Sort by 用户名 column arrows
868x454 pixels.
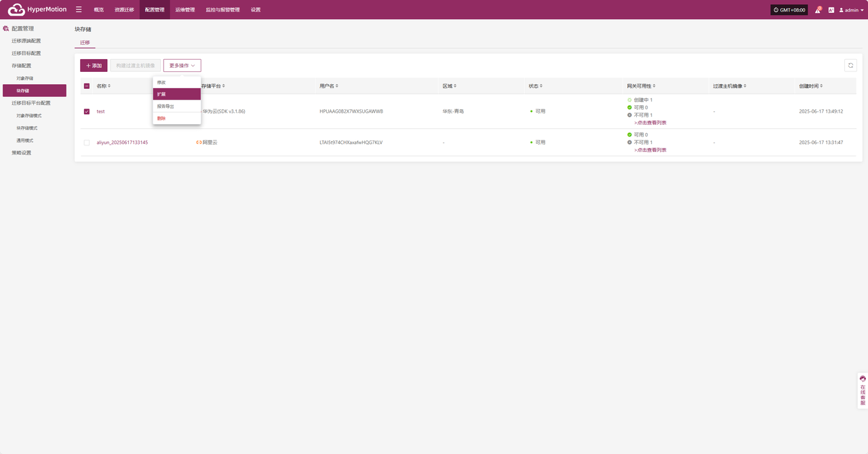click(337, 86)
